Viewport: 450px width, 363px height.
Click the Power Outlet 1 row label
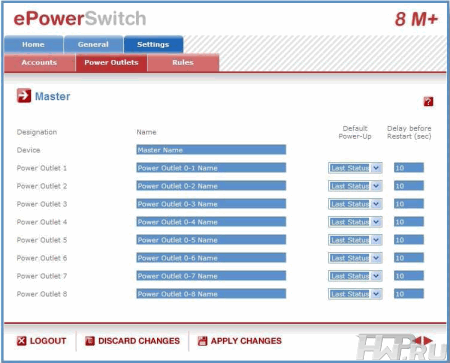[42, 168]
